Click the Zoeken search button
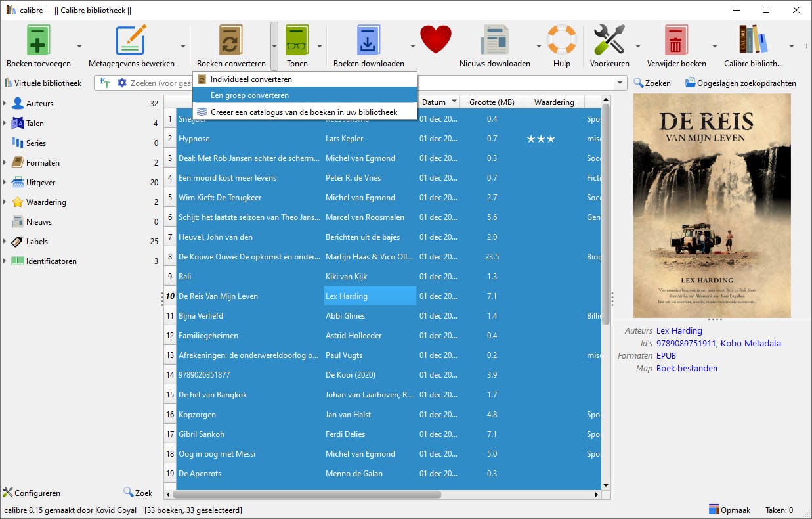This screenshot has width=812, height=519. click(652, 83)
